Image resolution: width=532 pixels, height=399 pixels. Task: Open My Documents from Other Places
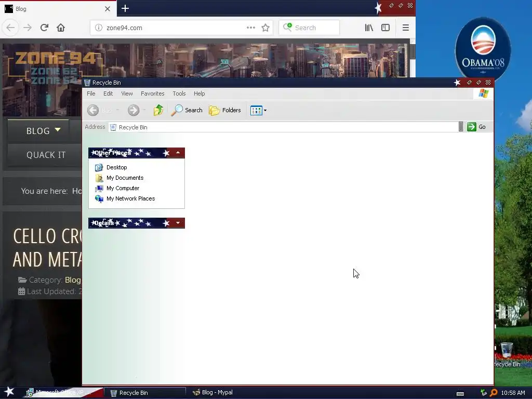pos(125,178)
